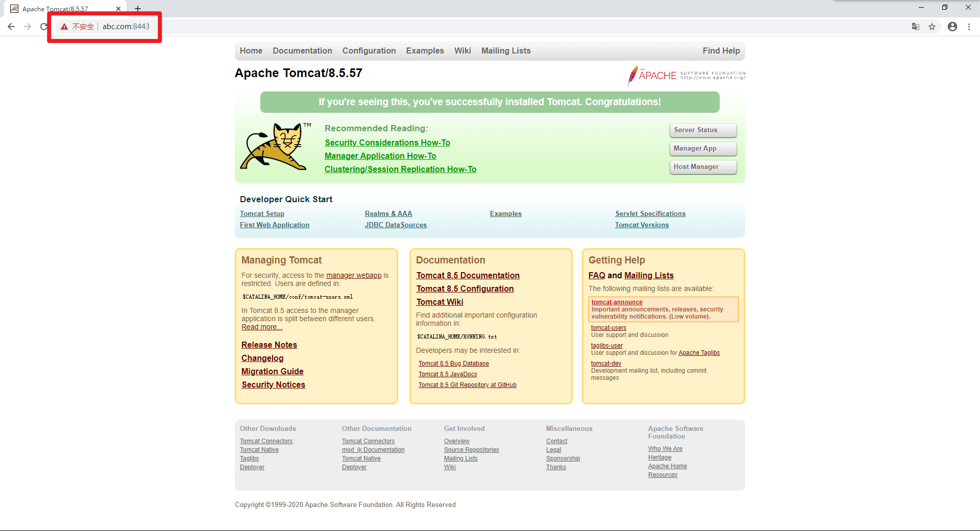Open Tomcat Versions link
980x531 pixels.
[642, 225]
